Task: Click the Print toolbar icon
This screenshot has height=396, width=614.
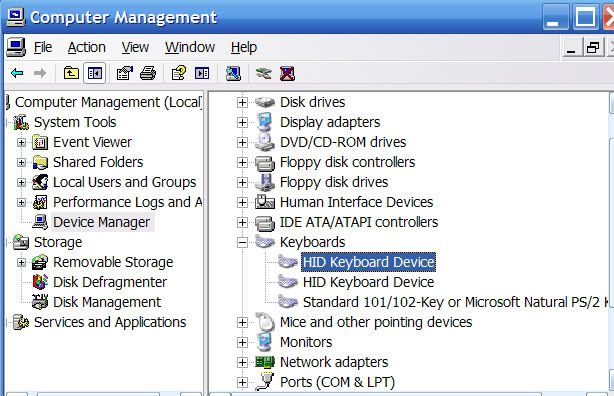Action: (x=148, y=73)
